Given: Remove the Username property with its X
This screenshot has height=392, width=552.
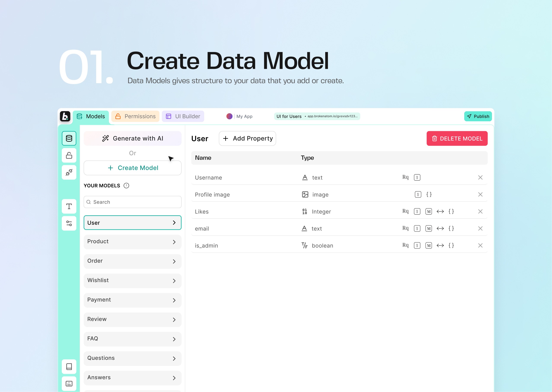Looking at the screenshot, I should pyautogui.click(x=480, y=178).
